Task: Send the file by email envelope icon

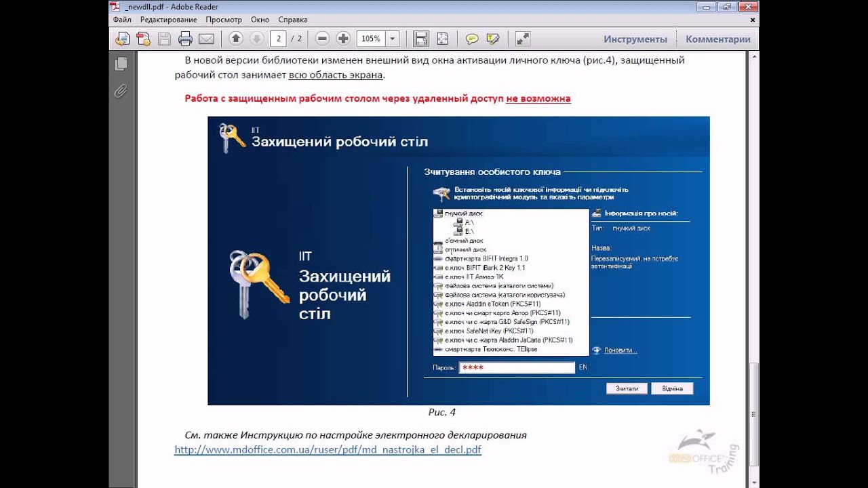Action: (206, 39)
